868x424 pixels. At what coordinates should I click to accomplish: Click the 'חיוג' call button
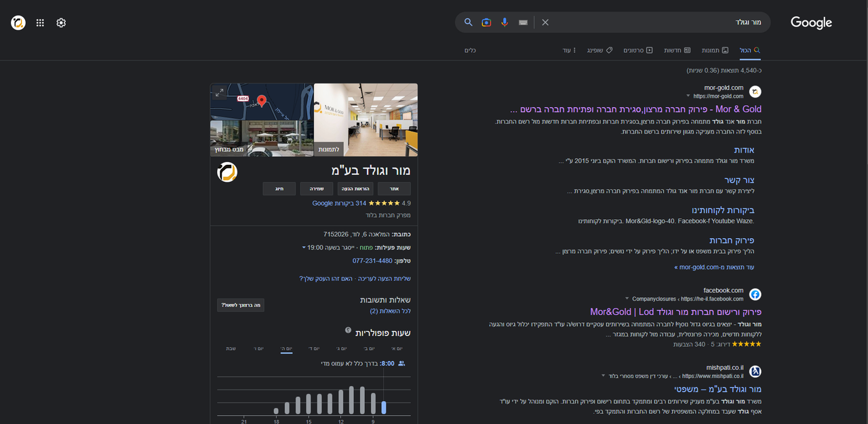(279, 189)
